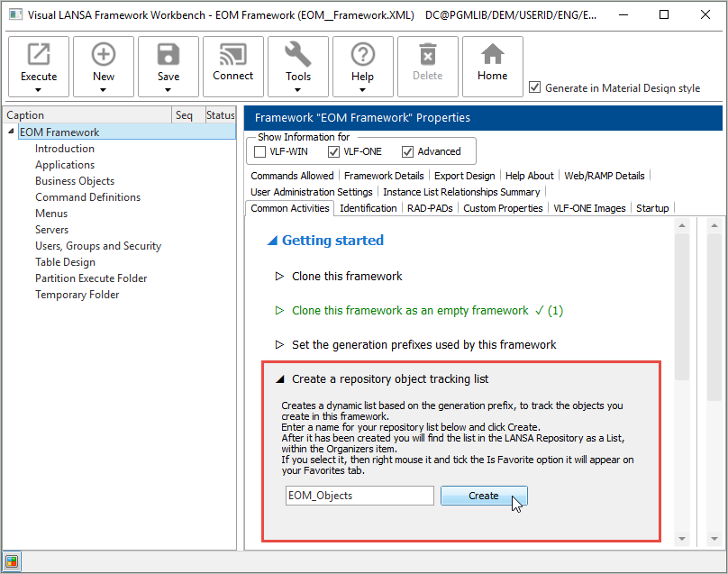Open the Export Design tab

(x=464, y=176)
